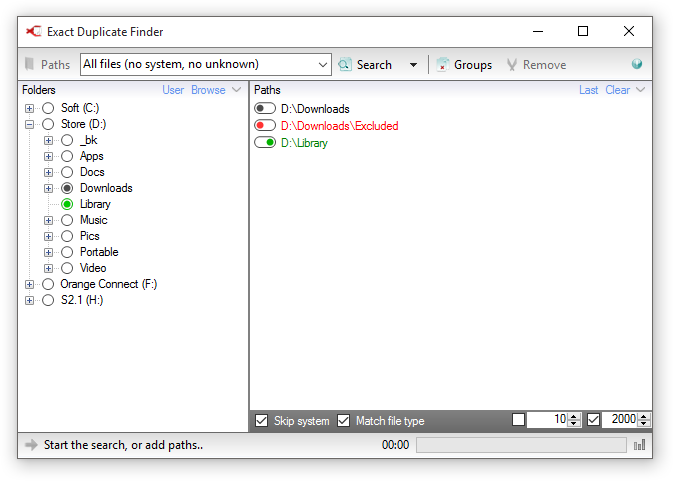Select the Portable folder radio button

point(67,252)
